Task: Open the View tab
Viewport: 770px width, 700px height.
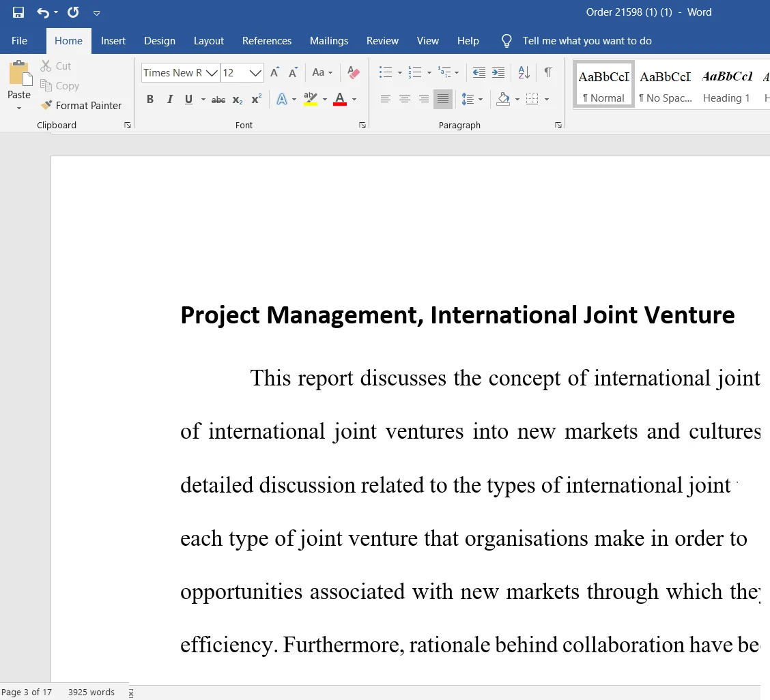Action: (428, 41)
